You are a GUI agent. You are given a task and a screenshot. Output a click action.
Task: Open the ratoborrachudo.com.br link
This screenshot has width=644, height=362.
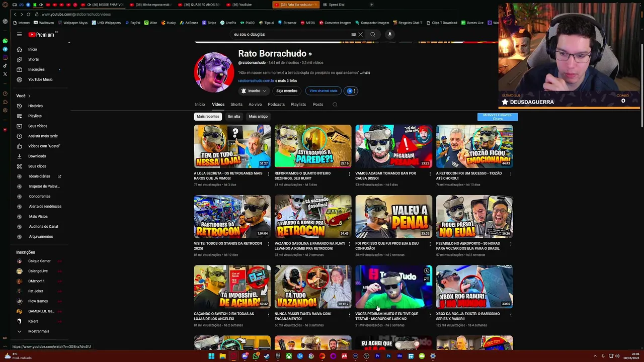pos(256,81)
